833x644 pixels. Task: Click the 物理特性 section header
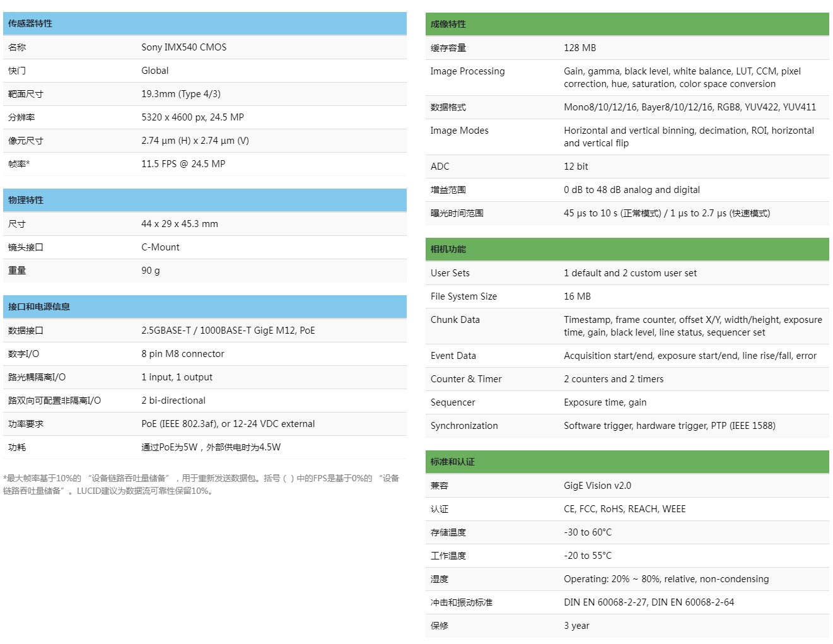[26, 200]
